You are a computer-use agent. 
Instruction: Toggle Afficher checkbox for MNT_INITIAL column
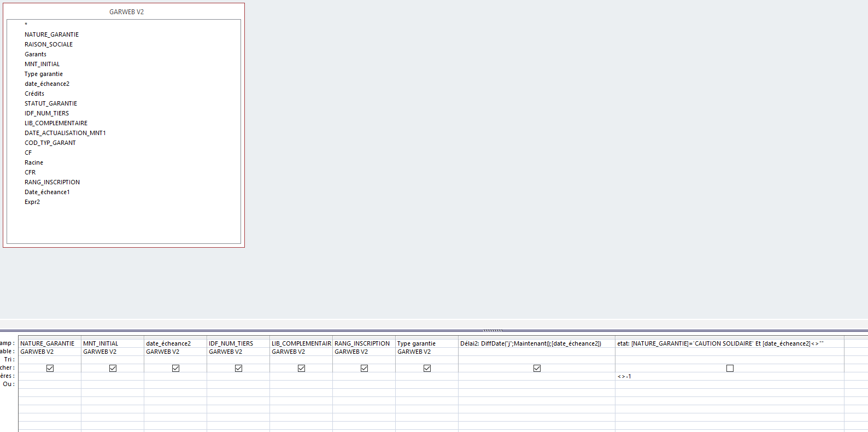113,368
